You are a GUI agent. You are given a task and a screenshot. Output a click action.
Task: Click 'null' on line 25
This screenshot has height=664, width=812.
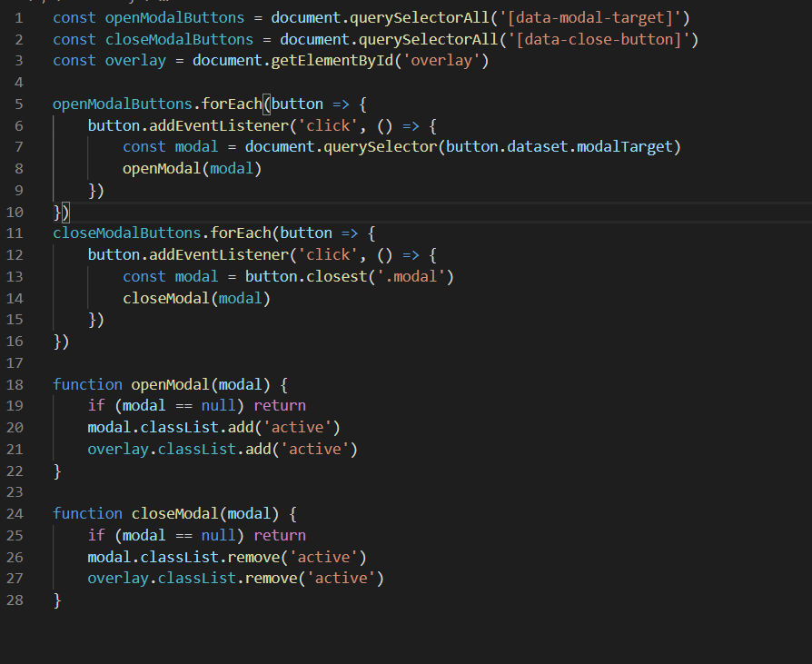[219, 536]
